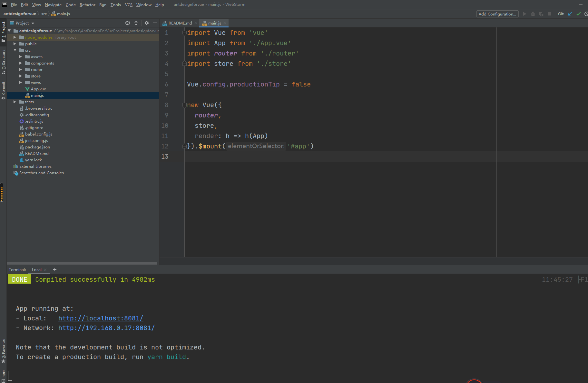Click fold end marker at line 12
The height and width of the screenshot is (383, 588).
184,146
